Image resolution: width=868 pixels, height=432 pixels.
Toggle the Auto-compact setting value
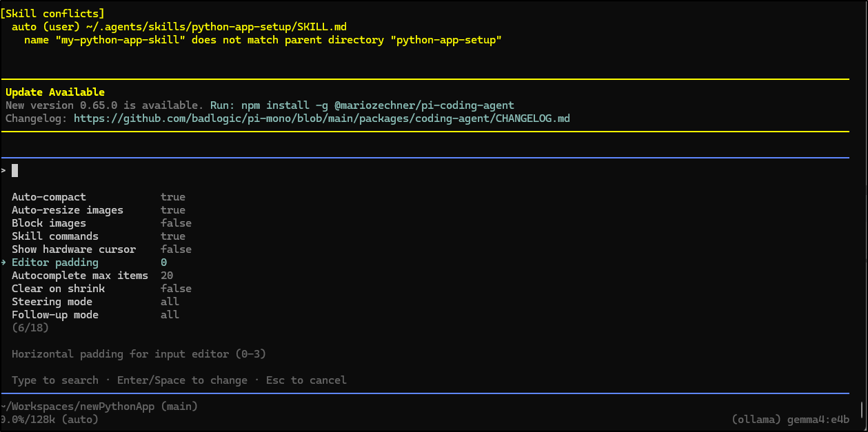tap(172, 197)
